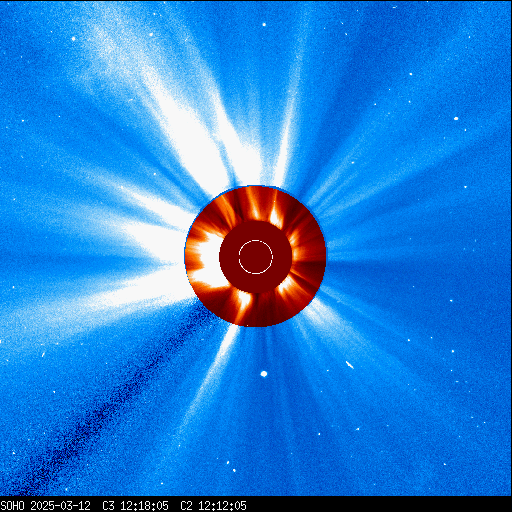Select the dark red C2 occulting disk
Image resolution: width=512 pixels, height=512 pixels.
[256, 257]
